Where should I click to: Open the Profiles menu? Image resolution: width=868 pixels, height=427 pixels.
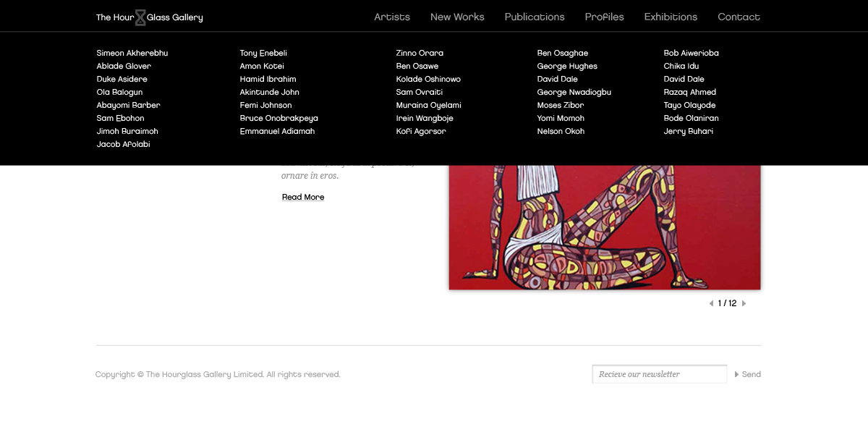605,17
